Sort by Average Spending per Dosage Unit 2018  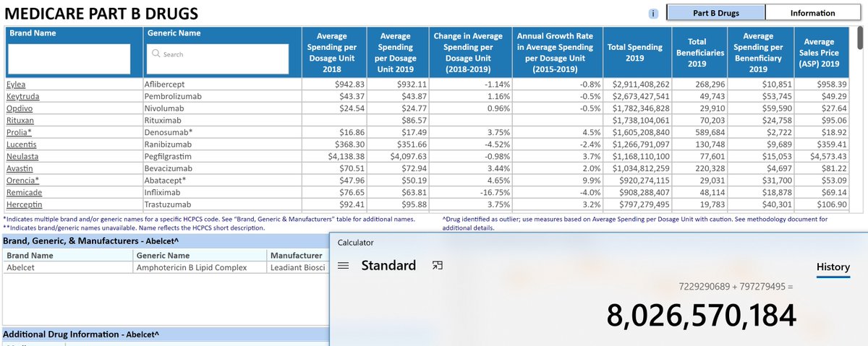332,53
